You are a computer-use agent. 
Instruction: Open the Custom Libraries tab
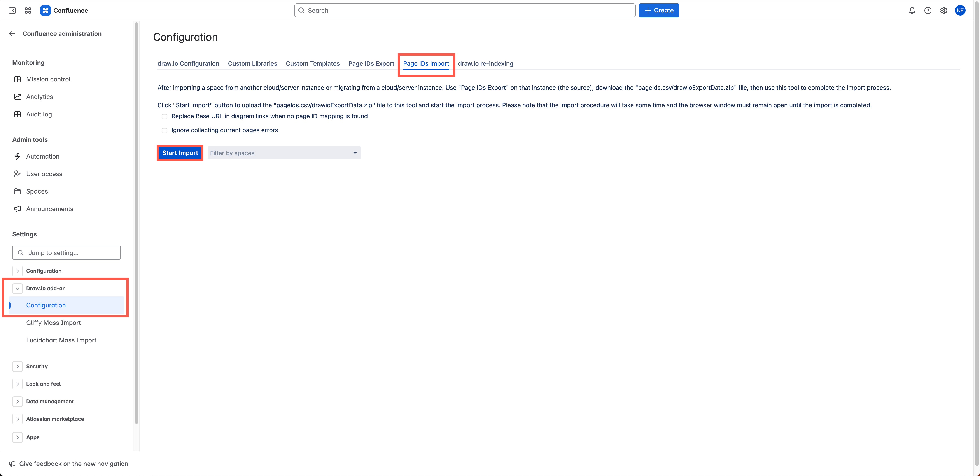tap(252, 63)
